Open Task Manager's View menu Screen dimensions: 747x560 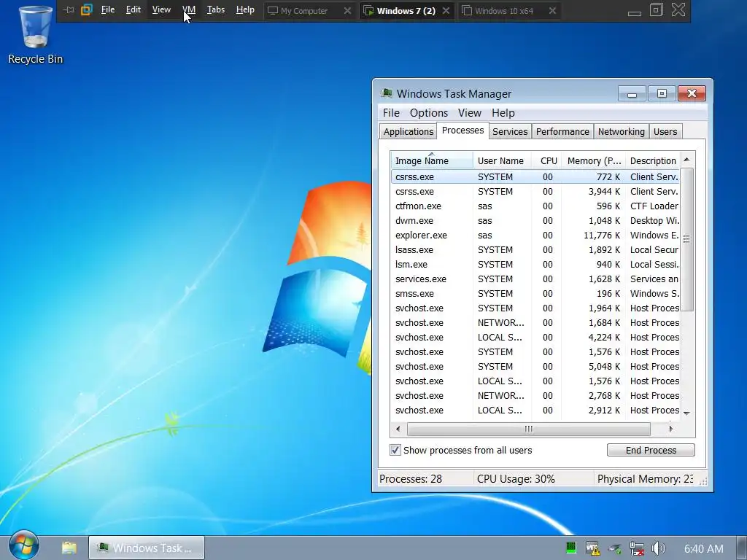[x=470, y=113]
